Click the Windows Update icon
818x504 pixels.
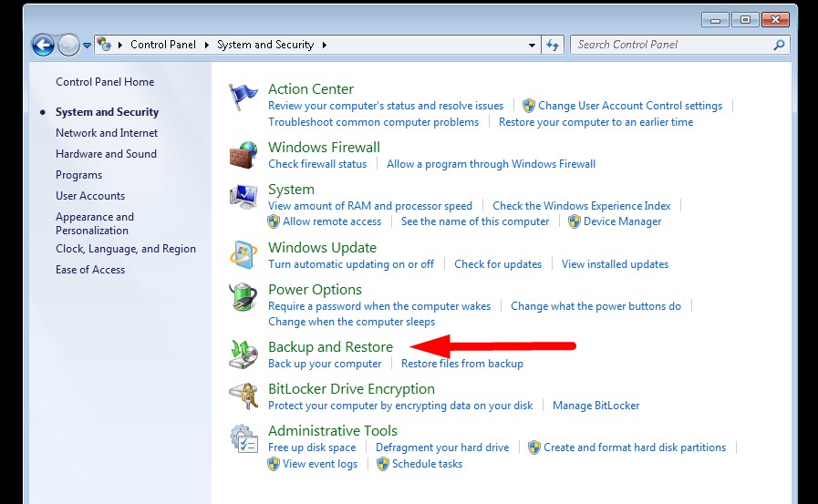point(243,255)
